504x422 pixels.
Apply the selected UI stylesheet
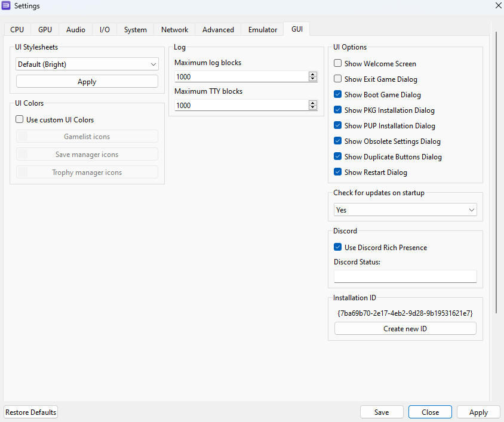pos(87,82)
